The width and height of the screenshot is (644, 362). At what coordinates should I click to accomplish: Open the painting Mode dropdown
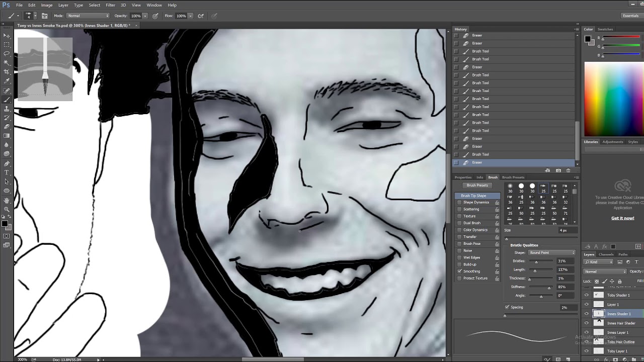pyautogui.click(x=88, y=16)
